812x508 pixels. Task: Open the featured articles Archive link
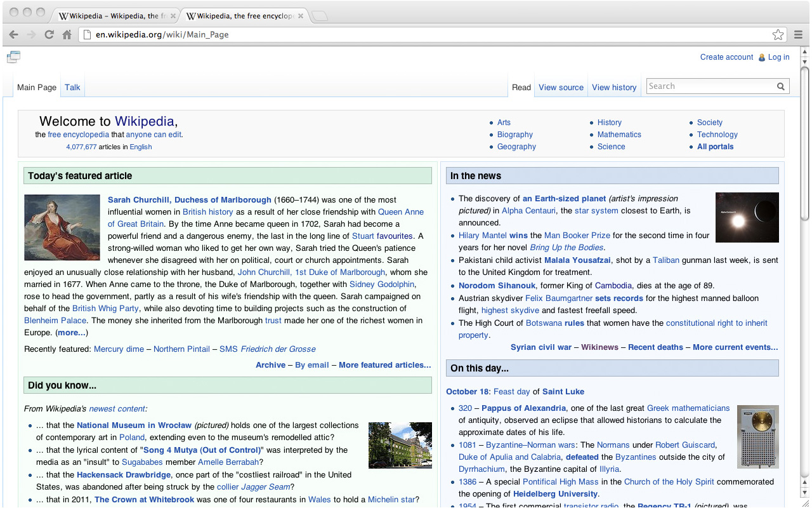pyautogui.click(x=271, y=365)
